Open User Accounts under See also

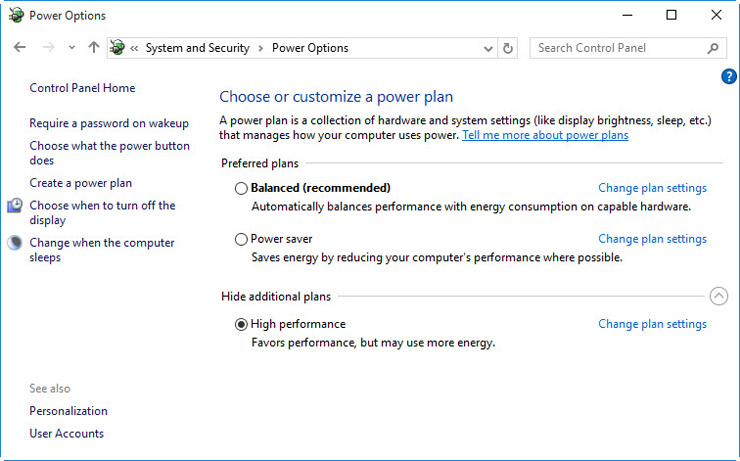click(67, 434)
